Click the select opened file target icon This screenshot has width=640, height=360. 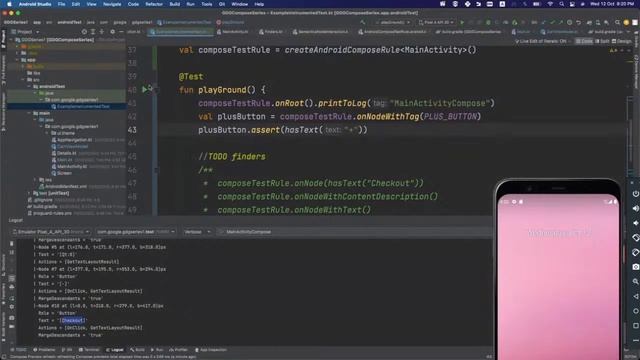click(x=84, y=32)
